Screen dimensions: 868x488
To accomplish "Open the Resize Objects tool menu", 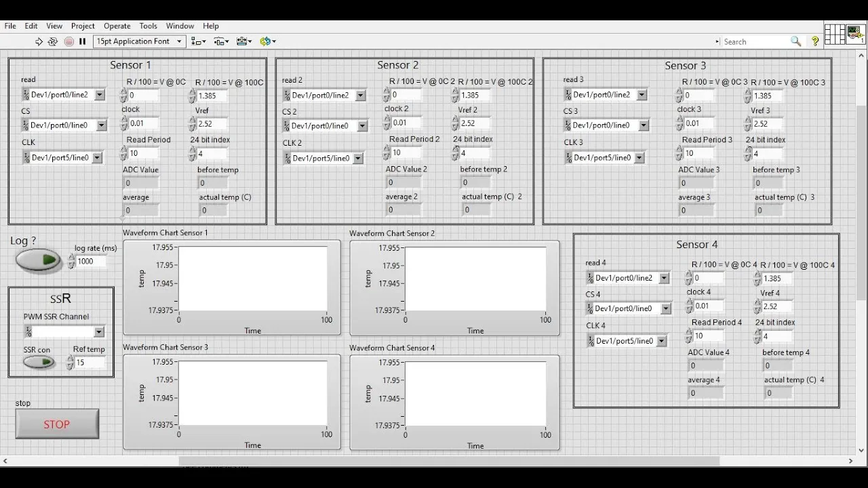I will tap(244, 41).
